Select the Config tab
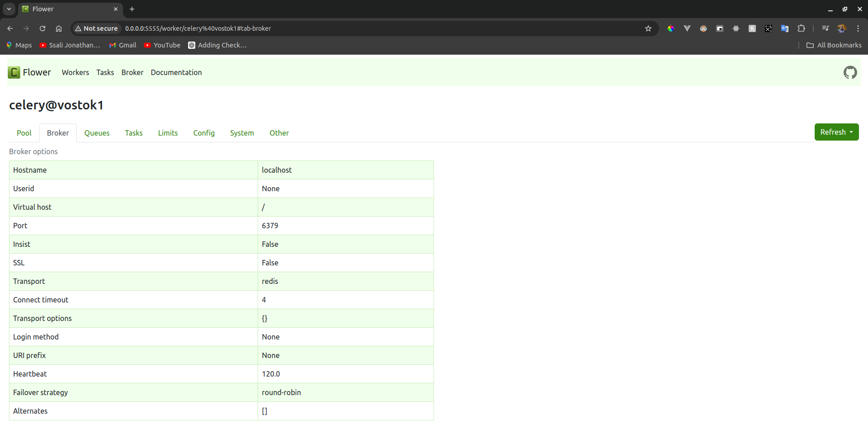 click(x=204, y=133)
